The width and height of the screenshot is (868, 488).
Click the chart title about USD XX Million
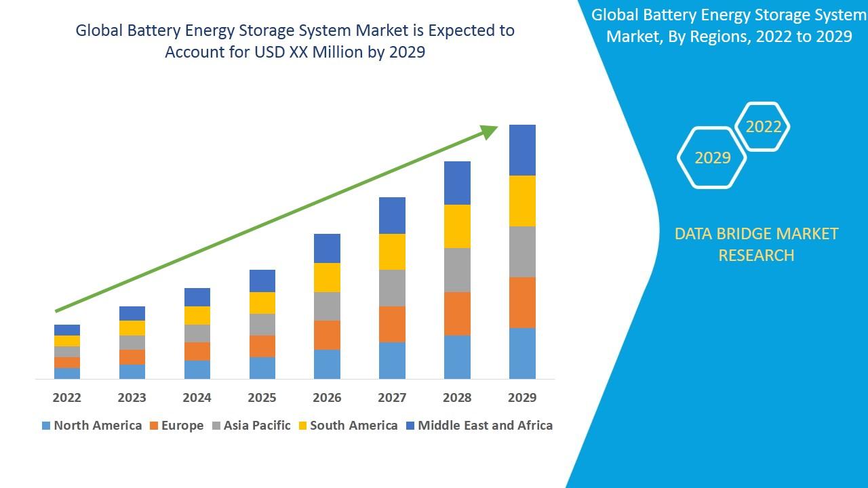click(x=295, y=41)
